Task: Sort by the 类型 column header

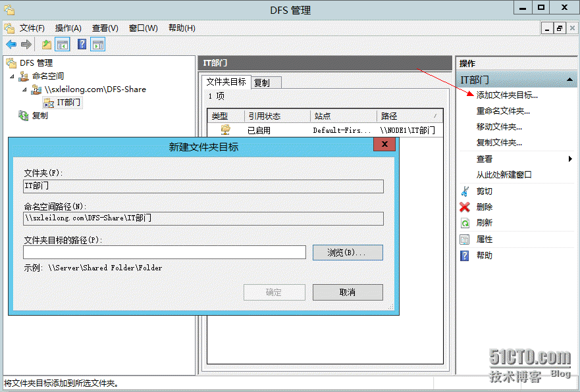Action: tap(226, 116)
